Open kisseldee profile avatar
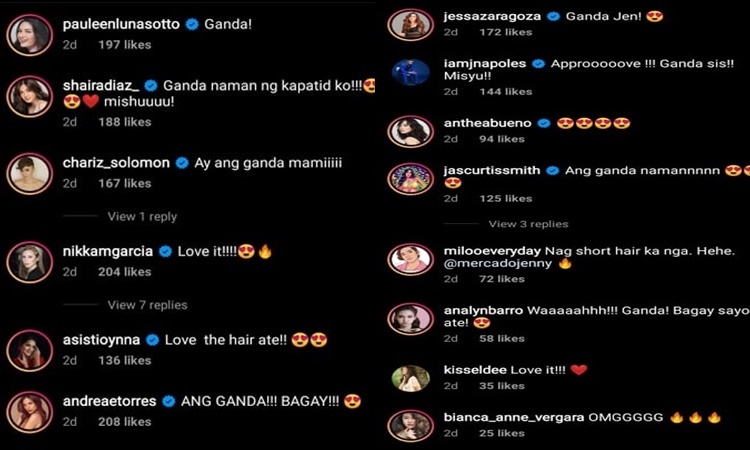Image resolution: width=750 pixels, height=450 pixels. (410, 378)
